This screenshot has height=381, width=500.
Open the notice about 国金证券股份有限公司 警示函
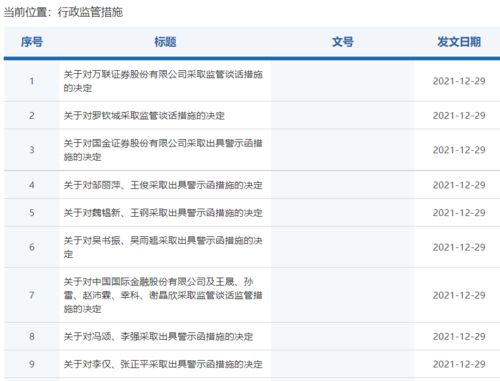(x=163, y=150)
